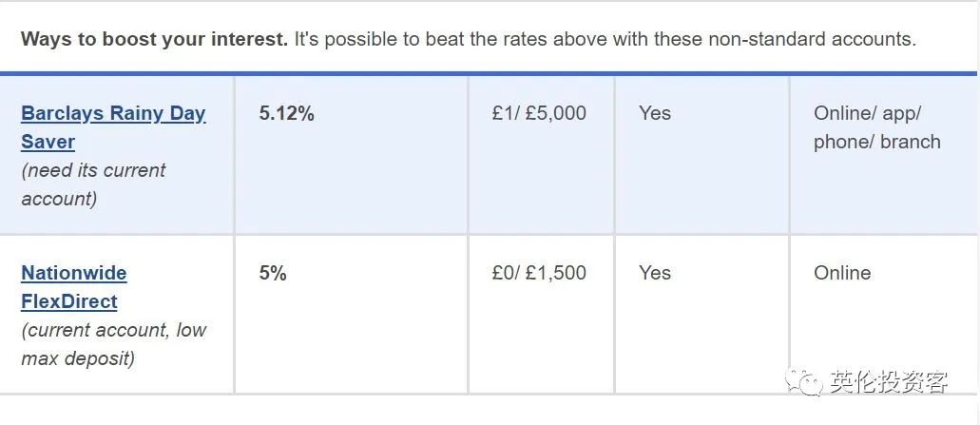Image resolution: width=980 pixels, height=425 pixels.
Task: Click Yes in the Barclays row
Action: coord(654,113)
